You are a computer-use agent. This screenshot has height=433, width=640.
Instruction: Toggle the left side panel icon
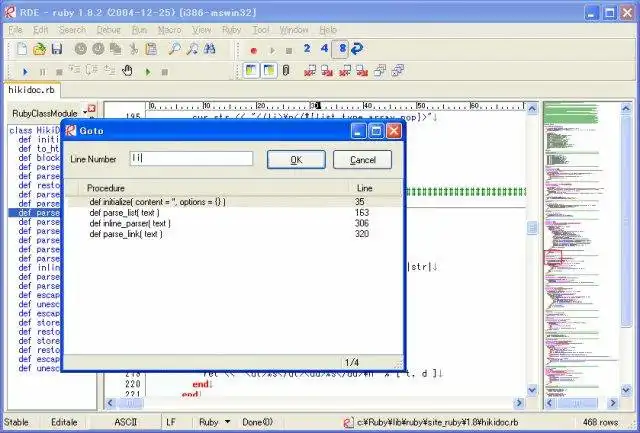(x=251, y=71)
